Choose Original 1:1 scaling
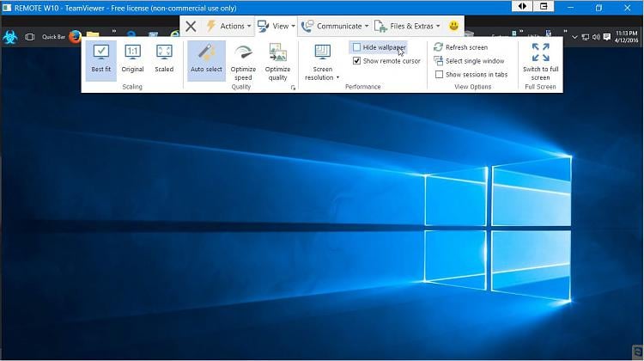644x361 pixels. [x=132, y=60]
